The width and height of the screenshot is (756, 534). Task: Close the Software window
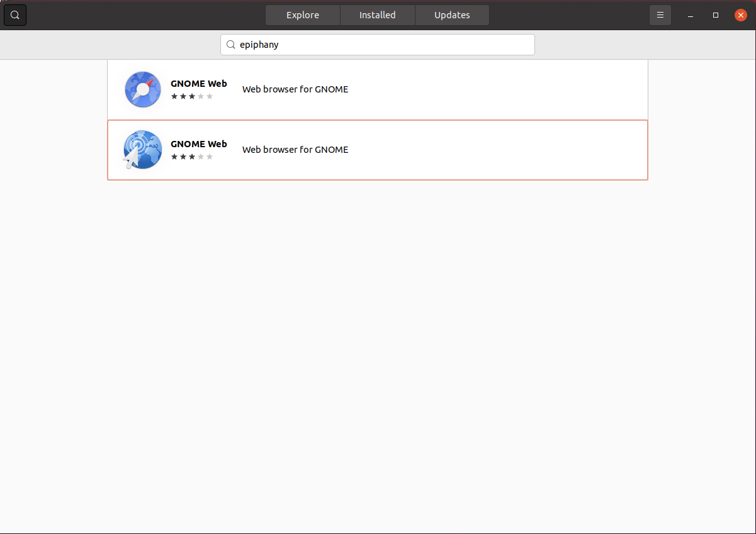pos(741,15)
